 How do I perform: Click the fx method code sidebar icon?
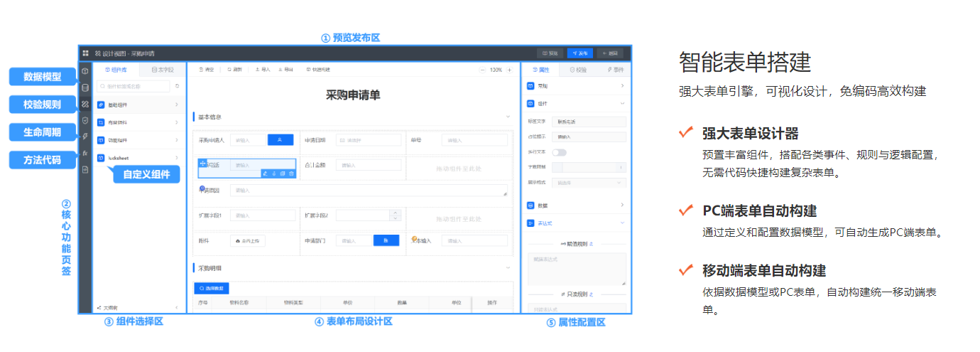[85, 153]
